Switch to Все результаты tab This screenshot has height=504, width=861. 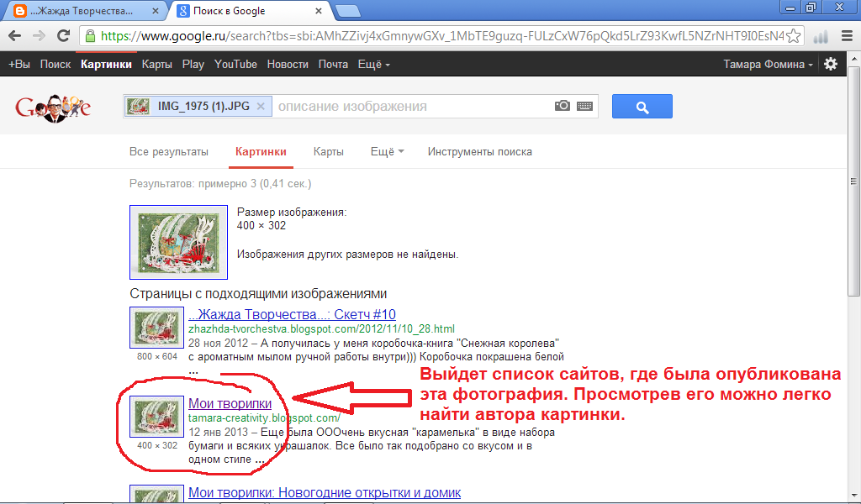coord(168,152)
